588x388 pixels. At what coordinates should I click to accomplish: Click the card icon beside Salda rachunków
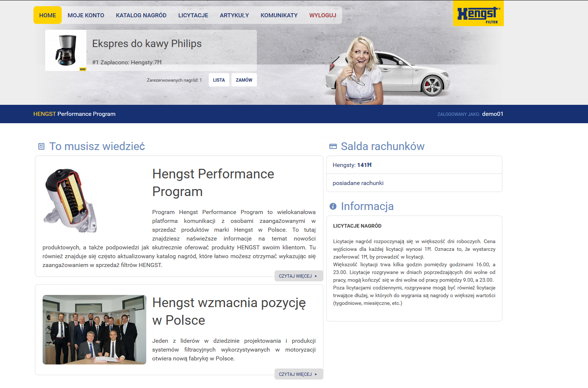333,146
